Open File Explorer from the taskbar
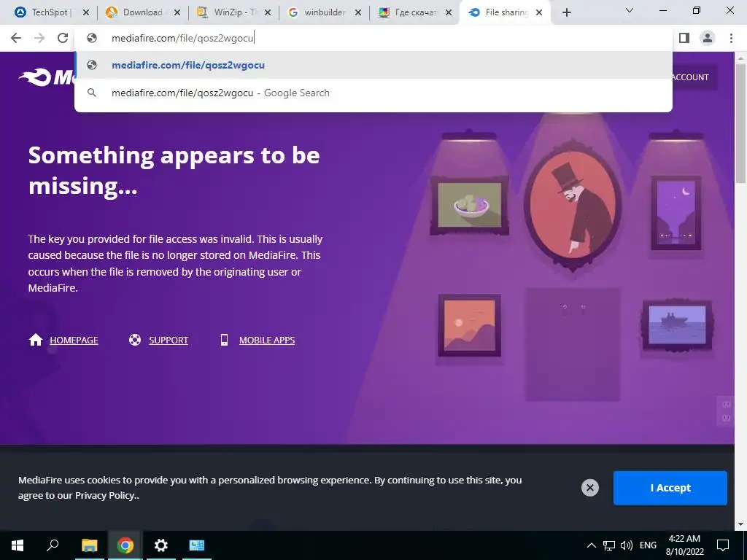The width and height of the screenshot is (747, 560). 89,545
